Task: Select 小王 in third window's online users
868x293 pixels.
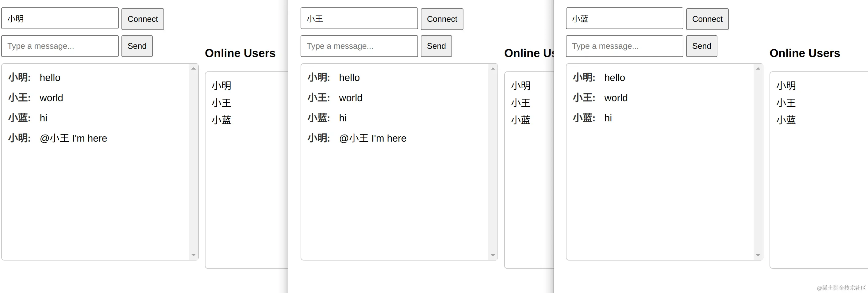Action: 786,103
